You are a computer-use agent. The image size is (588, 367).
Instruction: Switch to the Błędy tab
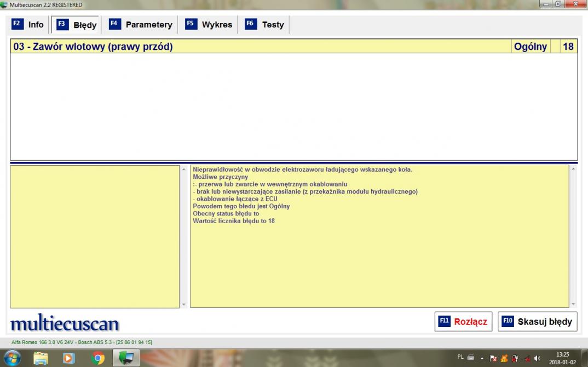[76, 25]
